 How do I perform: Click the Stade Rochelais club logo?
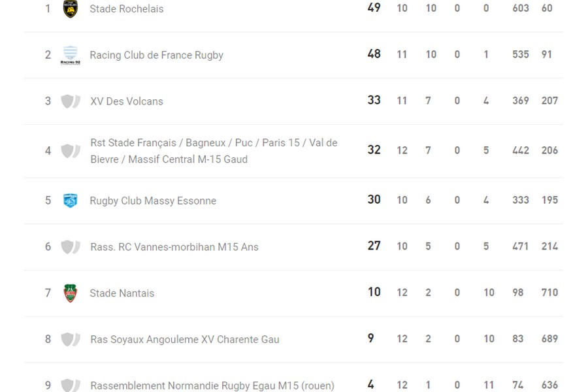70,8
